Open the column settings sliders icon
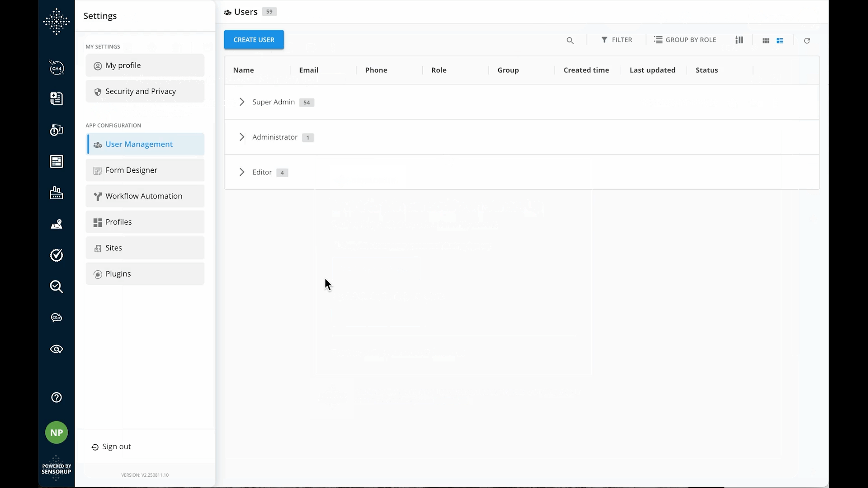Image resolution: width=868 pixels, height=488 pixels. [740, 40]
